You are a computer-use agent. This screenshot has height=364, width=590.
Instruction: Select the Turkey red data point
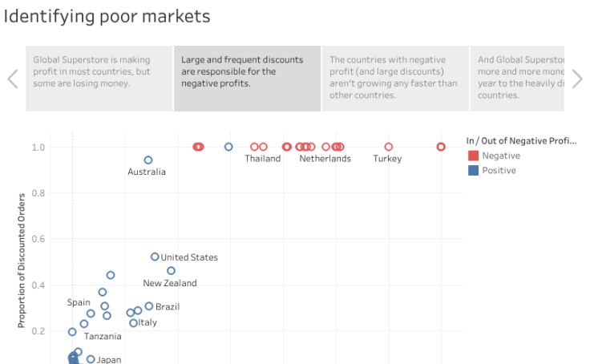coord(389,147)
